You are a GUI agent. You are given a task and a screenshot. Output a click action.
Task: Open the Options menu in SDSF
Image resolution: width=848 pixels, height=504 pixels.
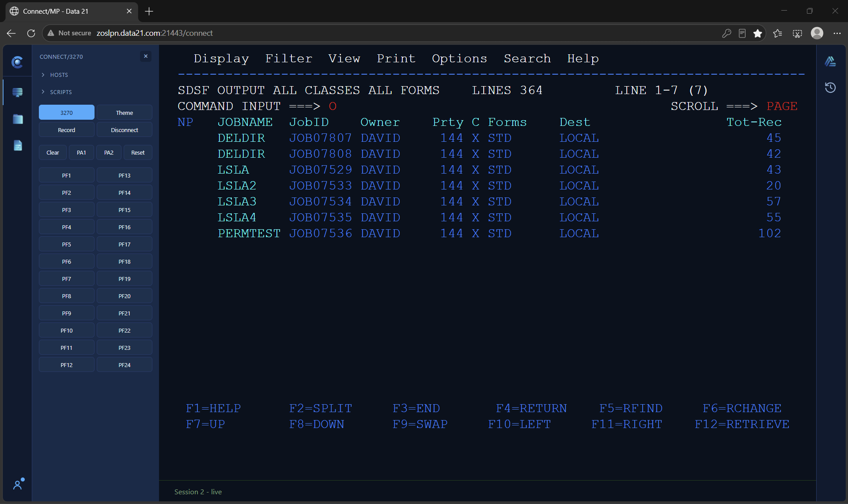(x=459, y=59)
